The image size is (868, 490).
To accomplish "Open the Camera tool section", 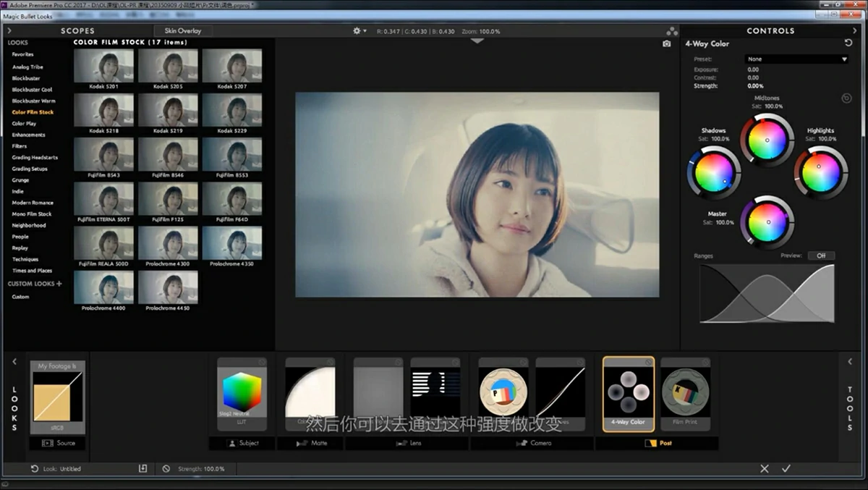I will pyautogui.click(x=532, y=443).
